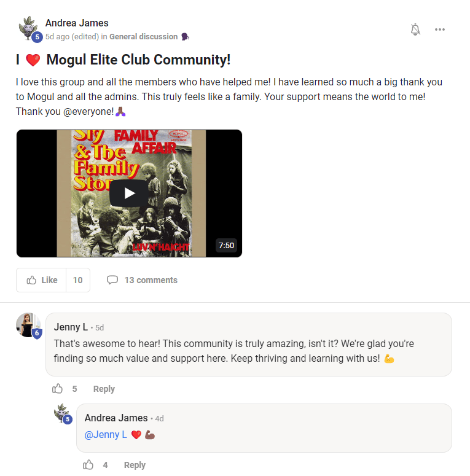Open the 13 comments link
This screenshot has width=470, height=476.
151,280
